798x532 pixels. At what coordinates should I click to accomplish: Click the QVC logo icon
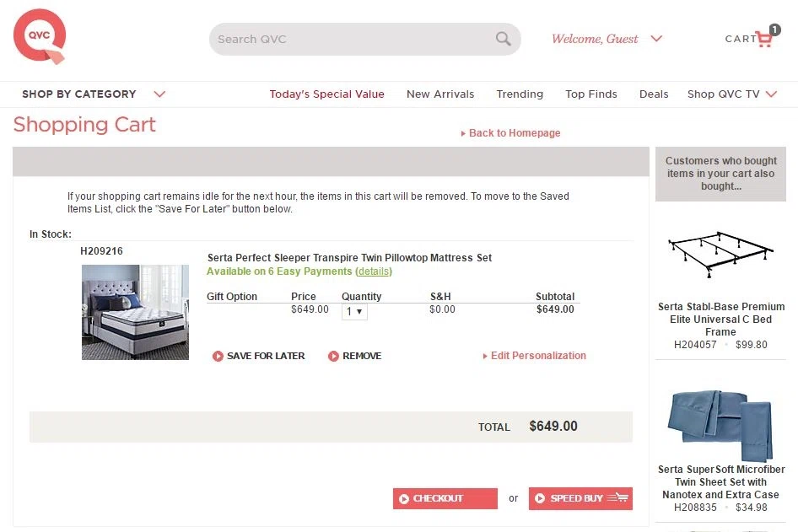tap(40, 36)
